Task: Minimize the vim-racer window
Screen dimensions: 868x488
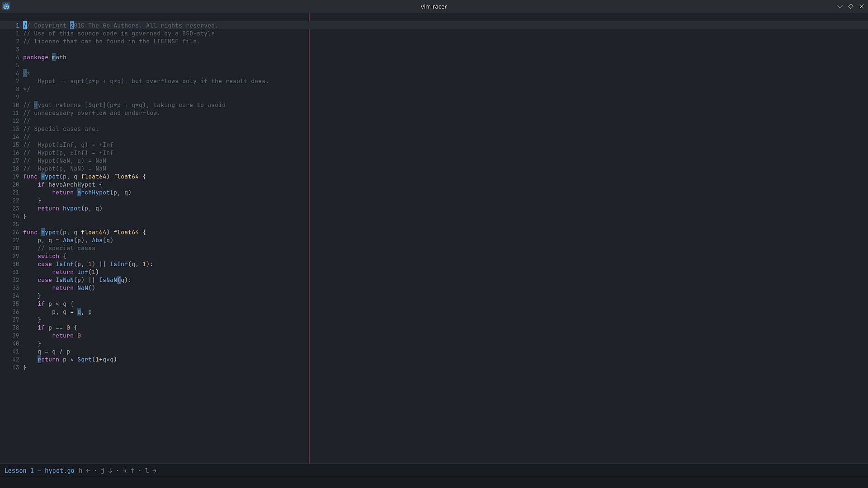Action: coord(840,6)
